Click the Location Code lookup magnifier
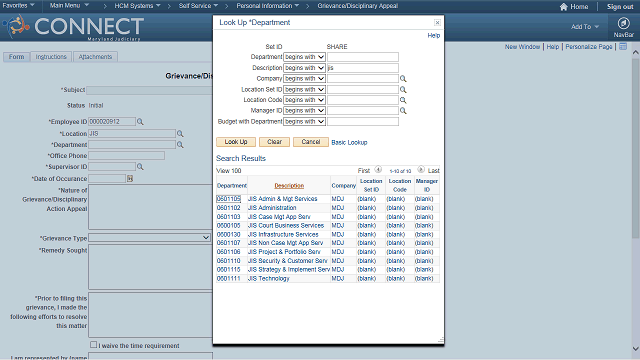Image resolution: width=640 pixels, height=360 pixels. click(403, 100)
